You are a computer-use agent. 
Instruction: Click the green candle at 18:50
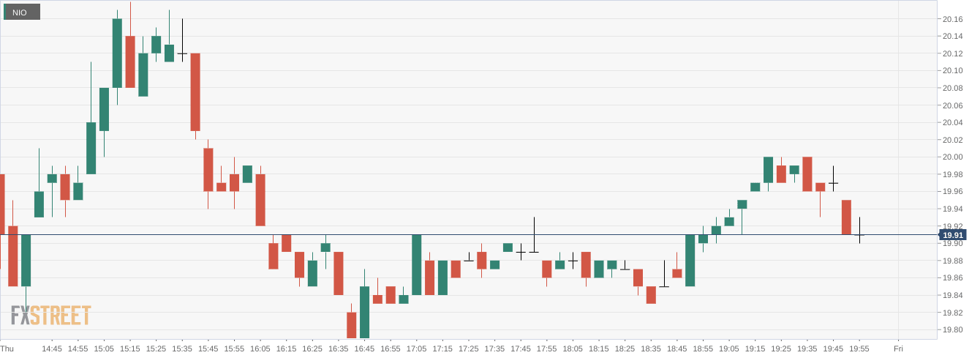690,260
